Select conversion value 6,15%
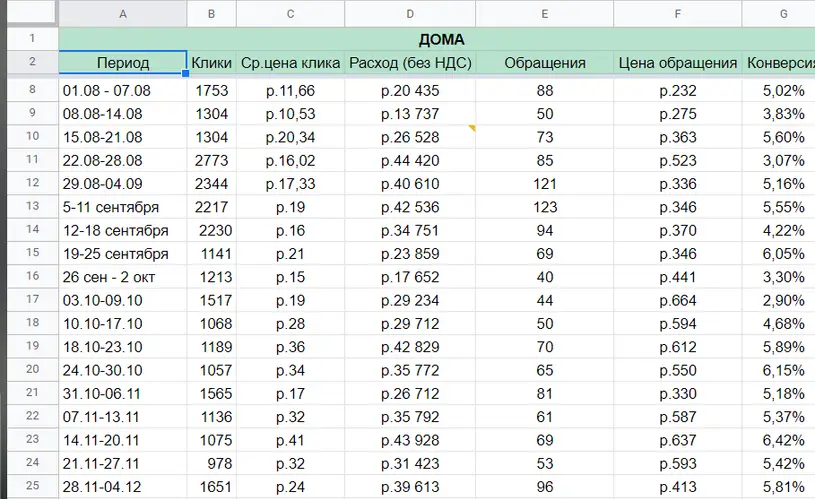The height and width of the screenshot is (499, 815). click(x=779, y=370)
